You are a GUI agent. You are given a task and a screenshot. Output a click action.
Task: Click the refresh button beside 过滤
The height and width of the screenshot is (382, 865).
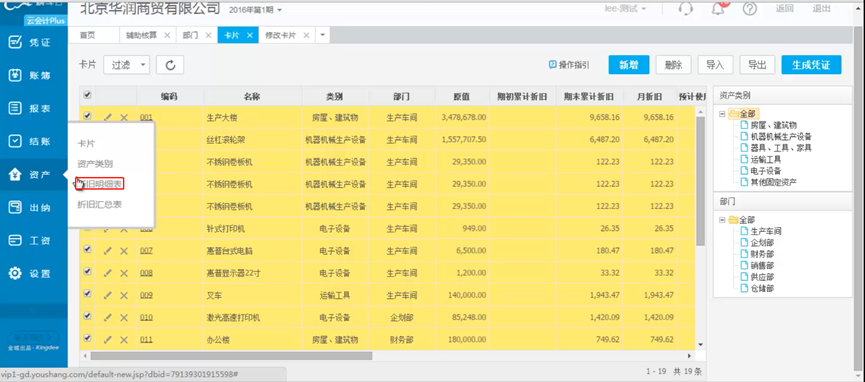(x=170, y=65)
